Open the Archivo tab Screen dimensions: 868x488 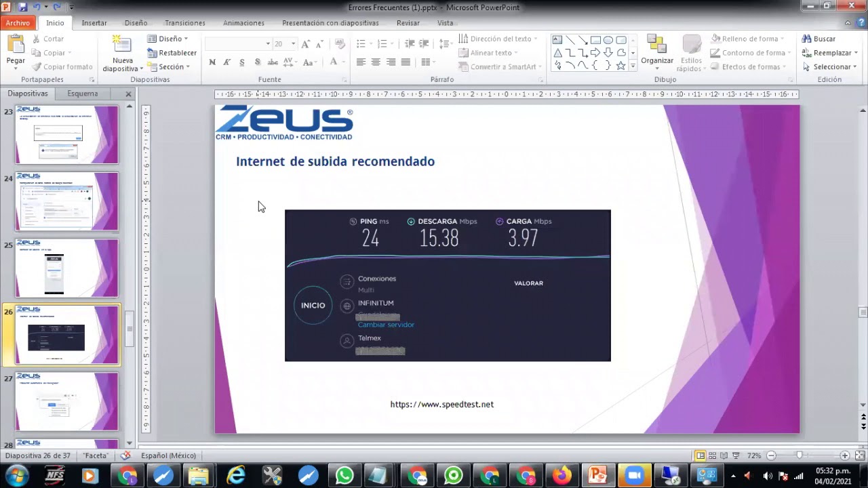tap(18, 23)
